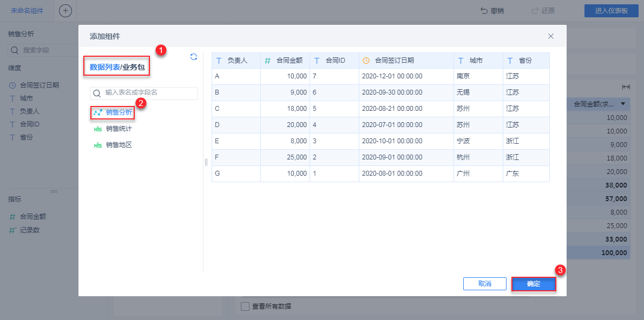Click the fit-width icon above the table
Viewport: 644px width, 320px height.
click(626, 87)
